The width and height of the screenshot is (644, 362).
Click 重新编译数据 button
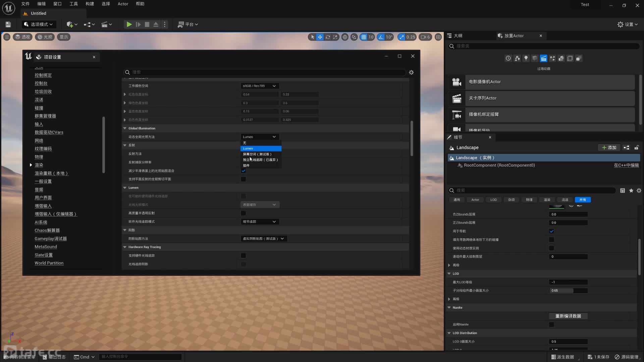568,316
